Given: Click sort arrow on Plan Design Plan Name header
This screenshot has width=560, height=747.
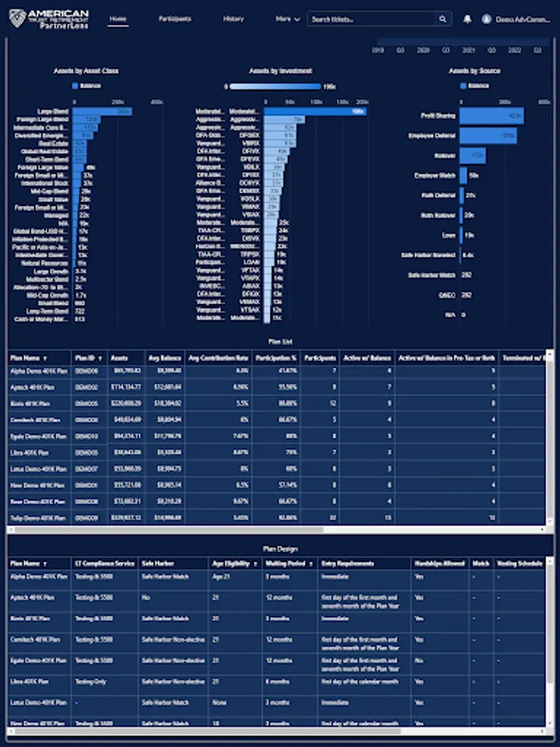Looking at the screenshot, I should click(x=46, y=564).
